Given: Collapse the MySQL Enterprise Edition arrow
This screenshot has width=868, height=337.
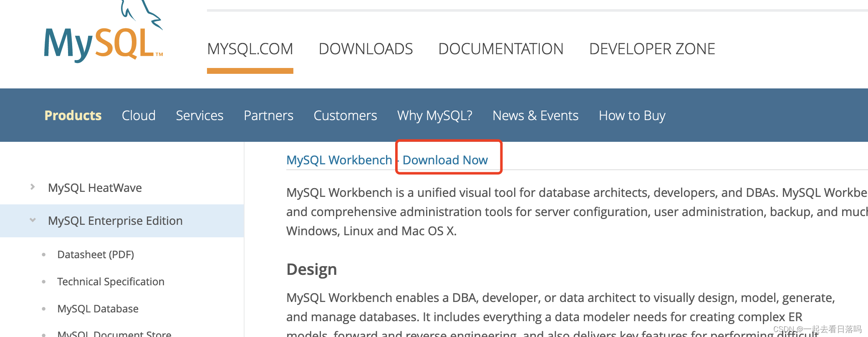Looking at the screenshot, I should point(33,220).
